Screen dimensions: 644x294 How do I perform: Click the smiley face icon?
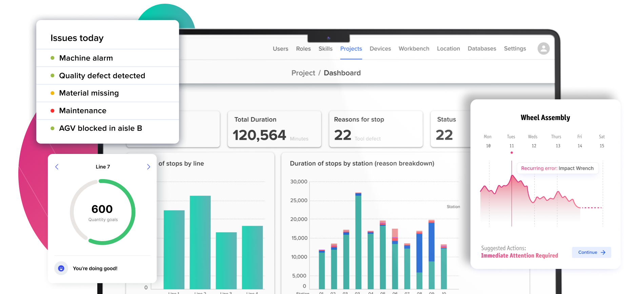tap(61, 268)
